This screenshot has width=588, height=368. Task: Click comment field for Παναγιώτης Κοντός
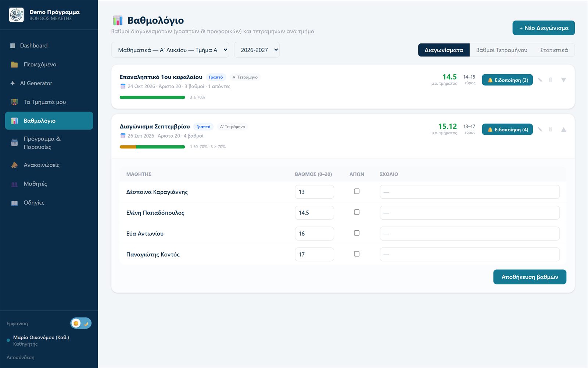click(470, 254)
